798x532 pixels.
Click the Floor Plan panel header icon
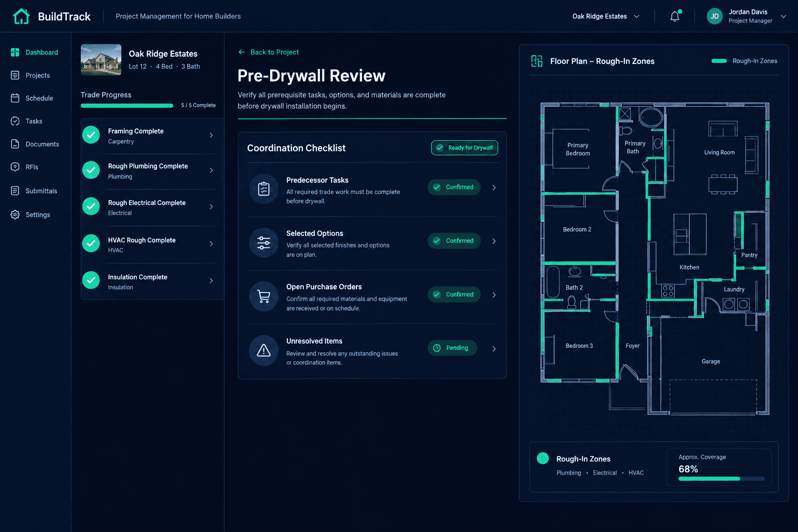[x=537, y=61]
